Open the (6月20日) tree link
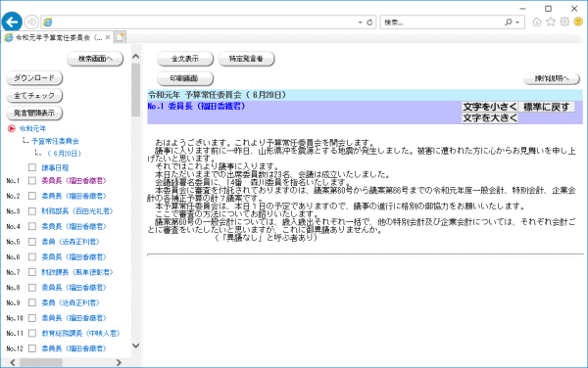The width and height of the screenshot is (588, 368). (65, 154)
